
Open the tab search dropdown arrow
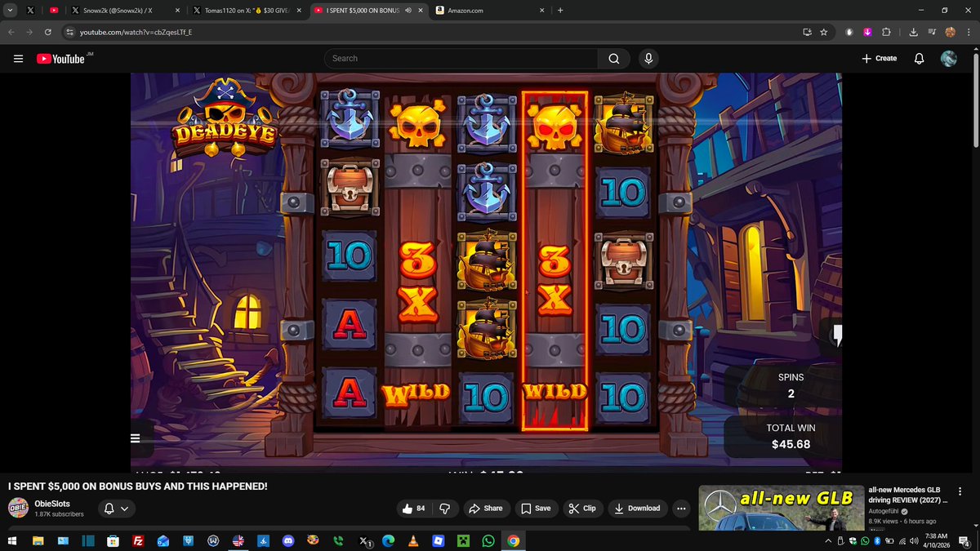[8, 11]
